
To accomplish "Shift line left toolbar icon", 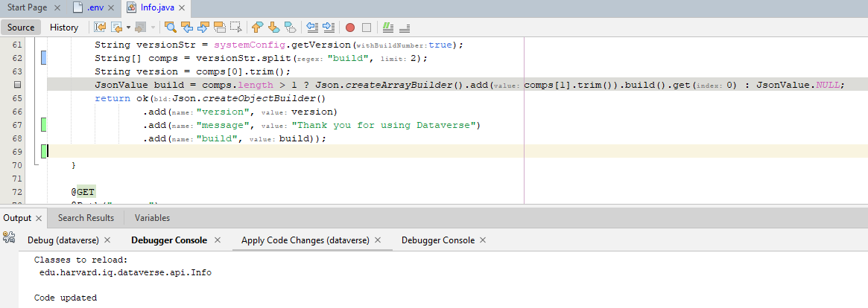I will pyautogui.click(x=312, y=28).
